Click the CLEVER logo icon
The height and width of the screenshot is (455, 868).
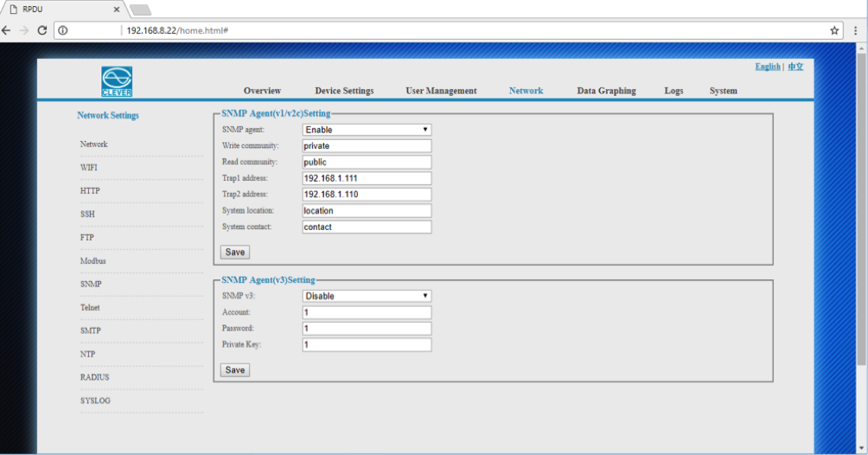coord(117,81)
